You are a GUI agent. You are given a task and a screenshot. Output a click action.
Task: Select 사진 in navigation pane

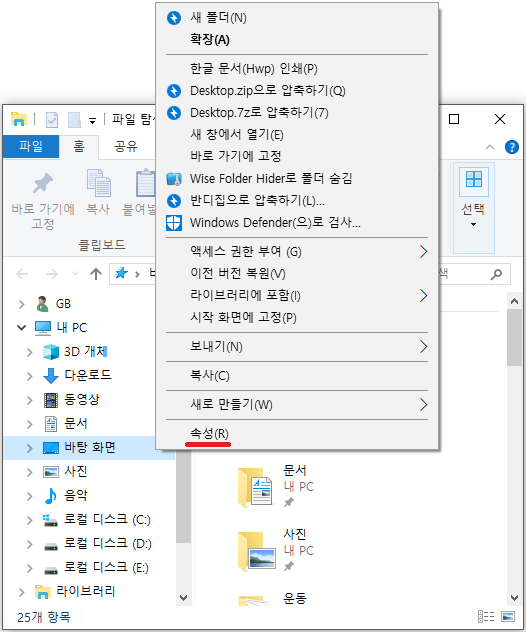pos(75,471)
